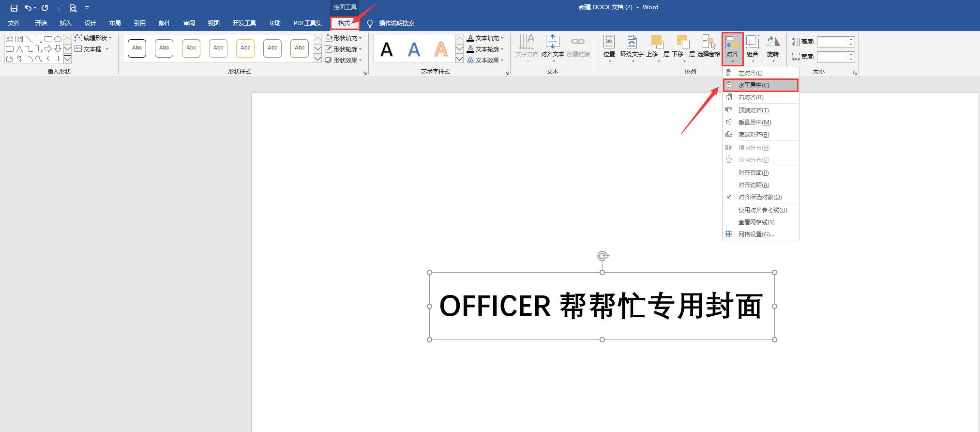Image resolution: width=980 pixels, height=432 pixels.
Task: Apply the orange A WordArt style
Action: coord(441,49)
